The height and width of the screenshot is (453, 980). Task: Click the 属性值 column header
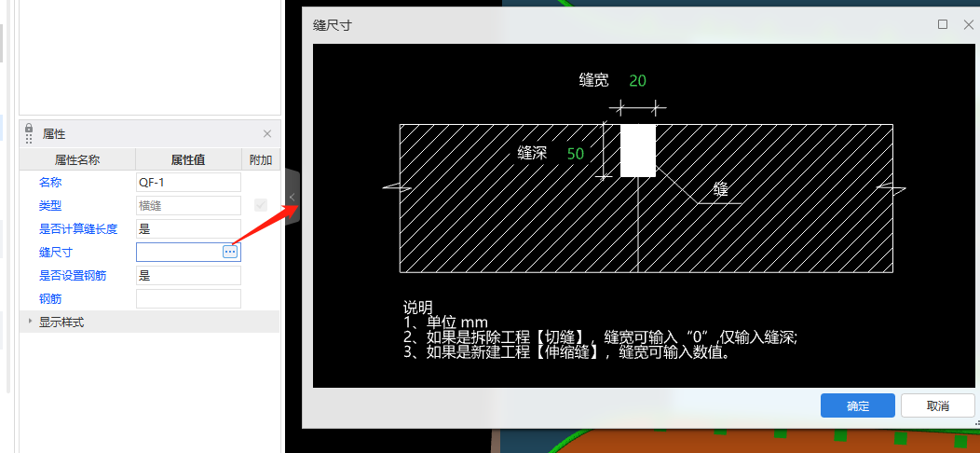pos(188,159)
